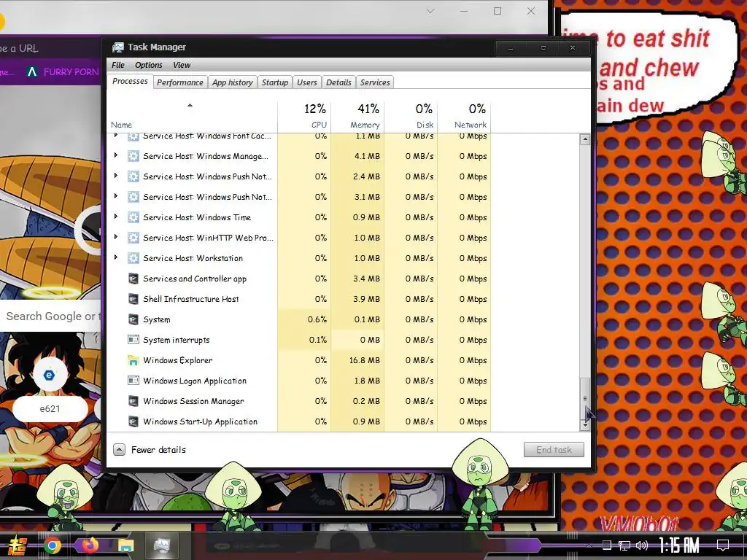Click the 16.8 MB memory value
Viewport: 747px width, 560px height.
(365, 360)
